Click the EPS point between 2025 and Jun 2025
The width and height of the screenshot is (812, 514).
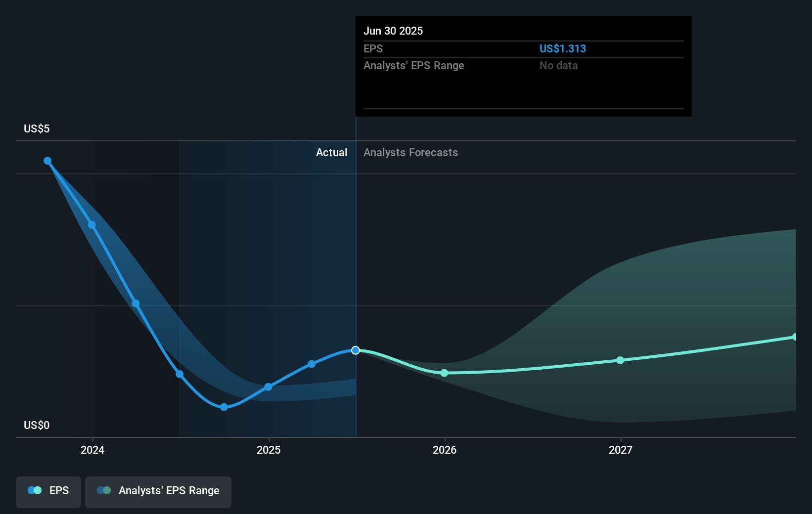click(x=312, y=364)
